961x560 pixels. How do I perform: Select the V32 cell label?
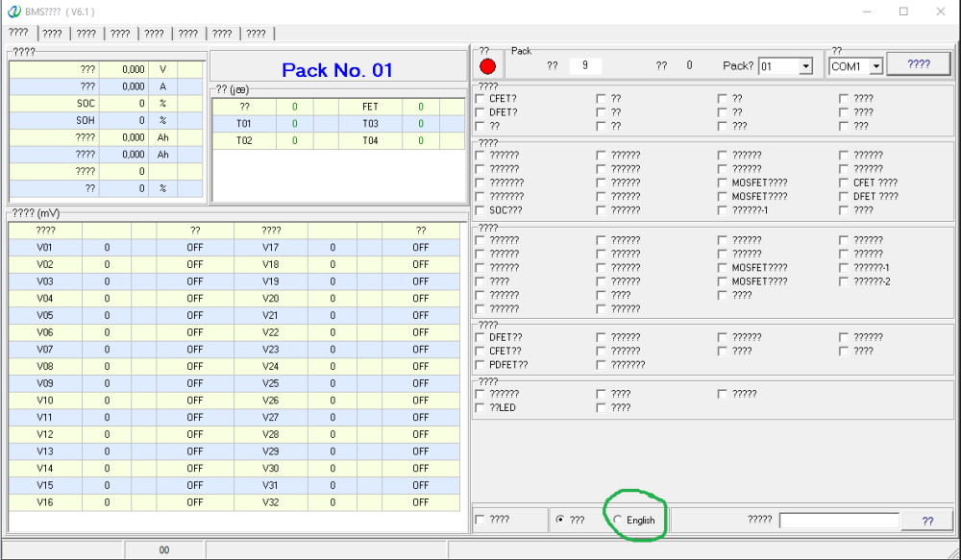pyautogui.click(x=271, y=502)
